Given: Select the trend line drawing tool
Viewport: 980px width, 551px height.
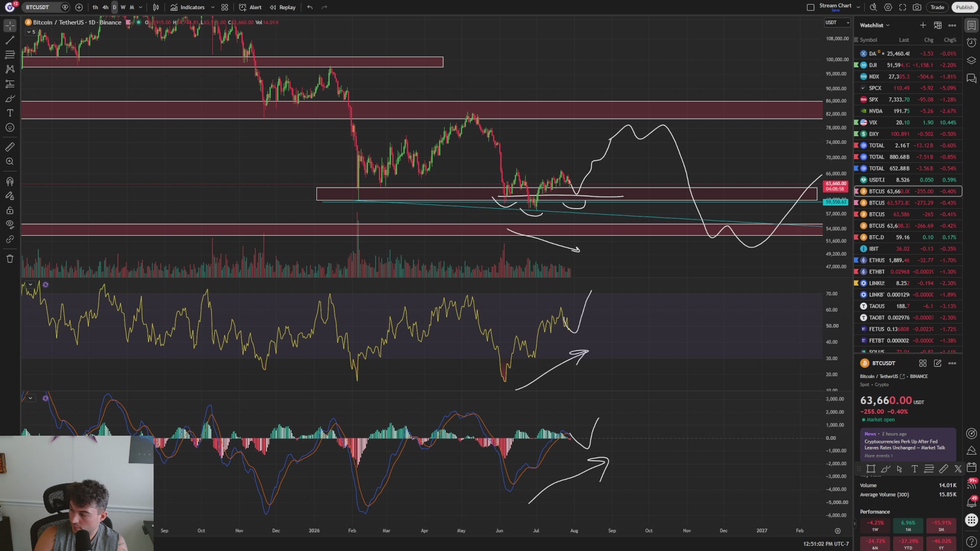Looking at the screenshot, I should pos(10,40).
